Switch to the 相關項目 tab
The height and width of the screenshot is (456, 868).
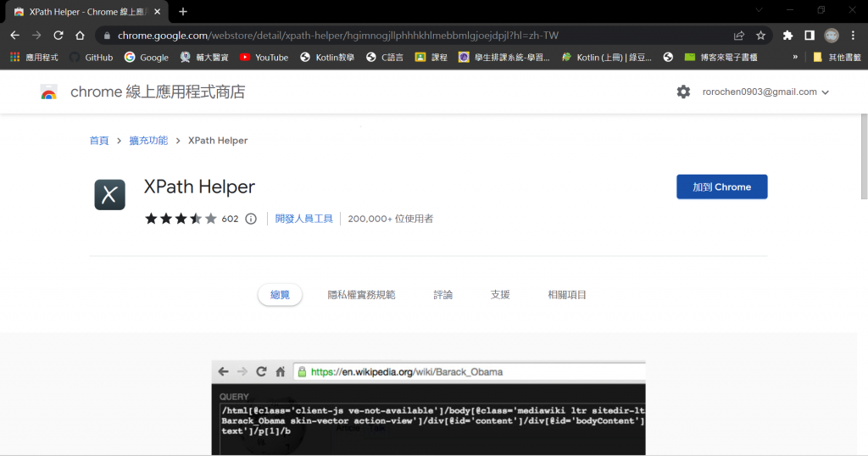[x=567, y=295]
